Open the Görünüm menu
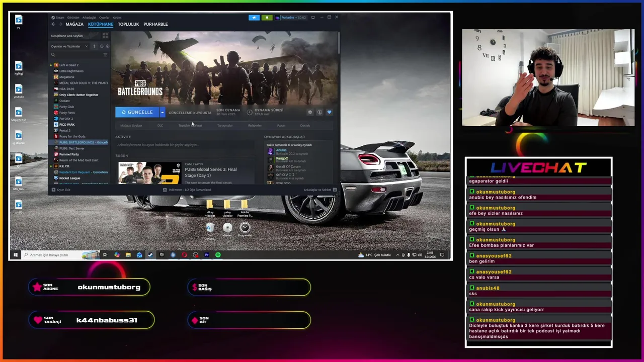 (73, 18)
